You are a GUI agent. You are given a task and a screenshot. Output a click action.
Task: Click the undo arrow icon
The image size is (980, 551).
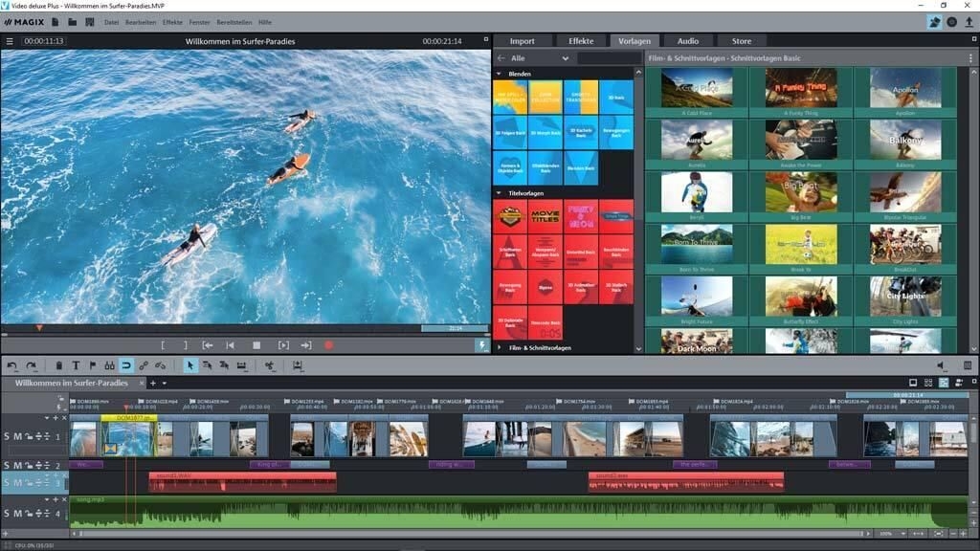click(12, 365)
